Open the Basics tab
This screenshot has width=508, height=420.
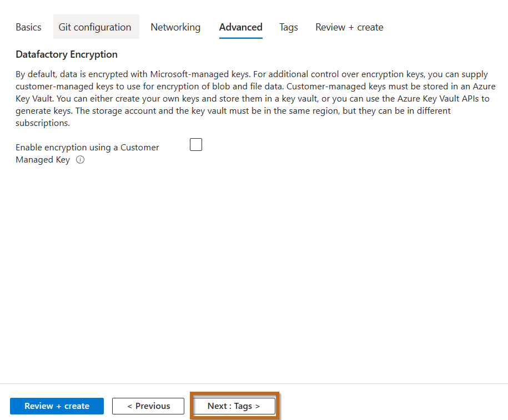click(28, 27)
